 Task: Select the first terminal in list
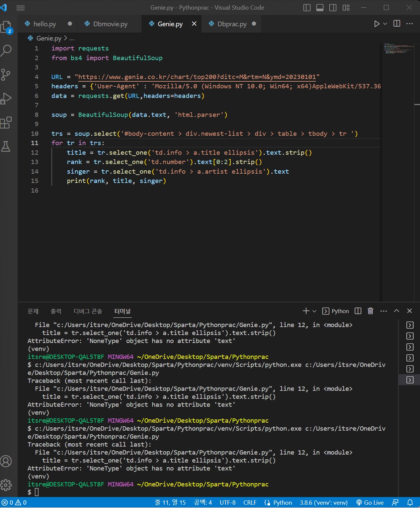click(410, 325)
